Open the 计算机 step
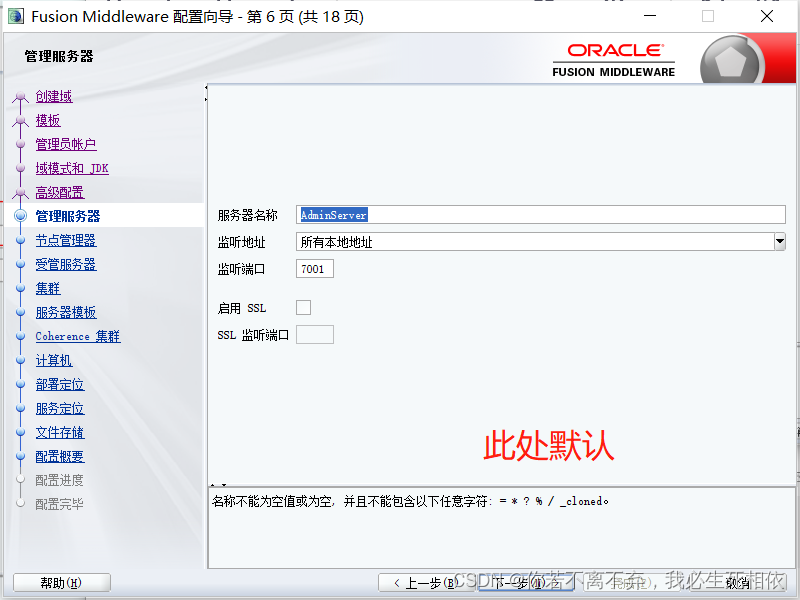Screen dimensions: 800x600 click(54, 360)
